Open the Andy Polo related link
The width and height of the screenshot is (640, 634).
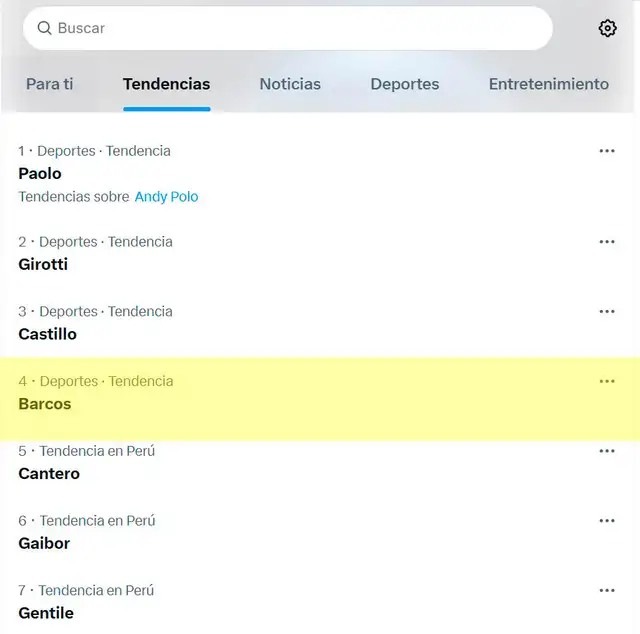[166, 197]
